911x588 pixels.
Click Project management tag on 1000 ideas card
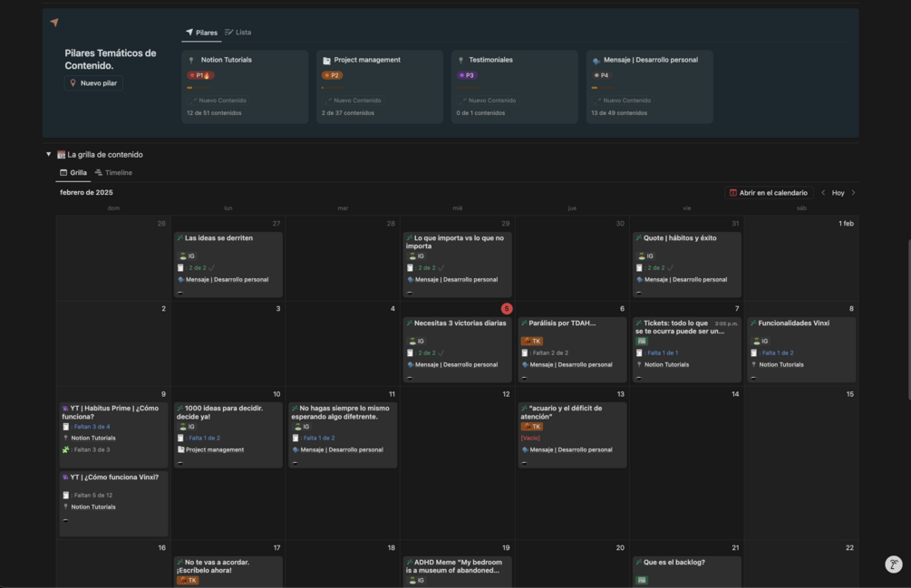210,450
